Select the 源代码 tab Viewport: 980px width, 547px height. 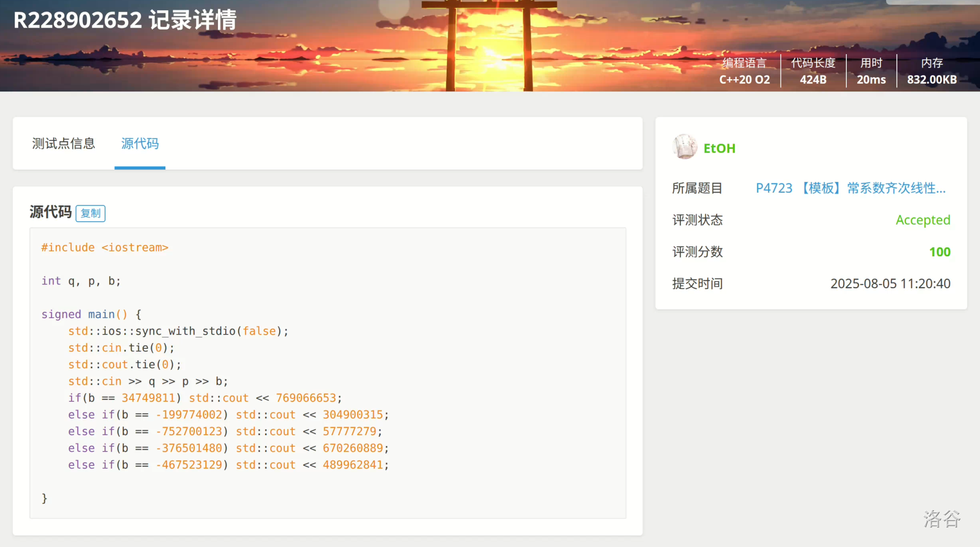click(x=140, y=144)
